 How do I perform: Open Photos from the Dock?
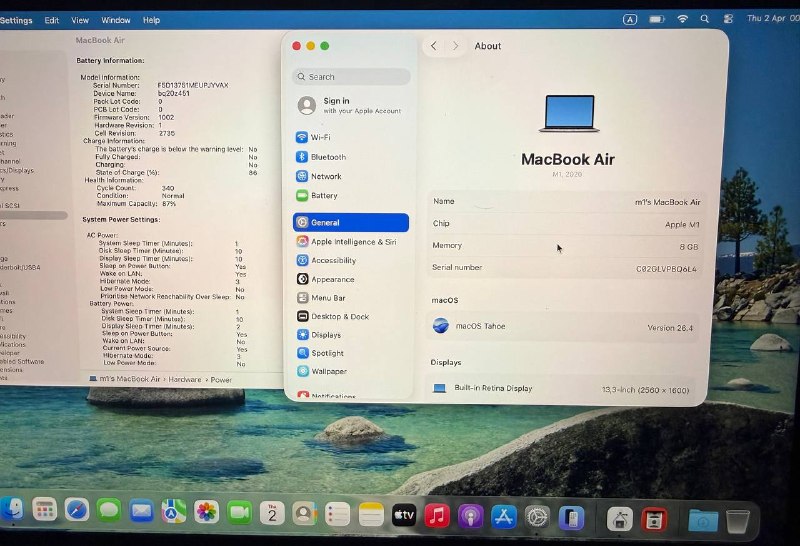(x=206, y=512)
